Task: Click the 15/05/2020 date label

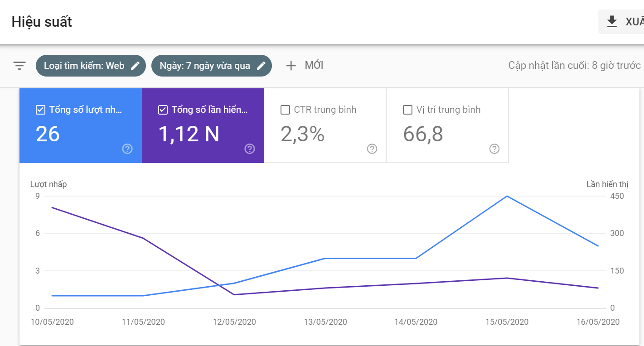Action: coord(507,322)
